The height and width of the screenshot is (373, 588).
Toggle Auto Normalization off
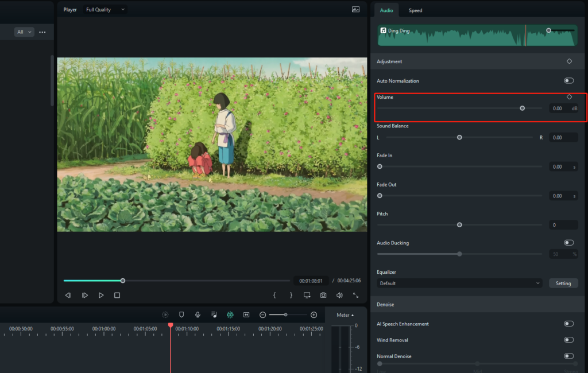tap(568, 80)
